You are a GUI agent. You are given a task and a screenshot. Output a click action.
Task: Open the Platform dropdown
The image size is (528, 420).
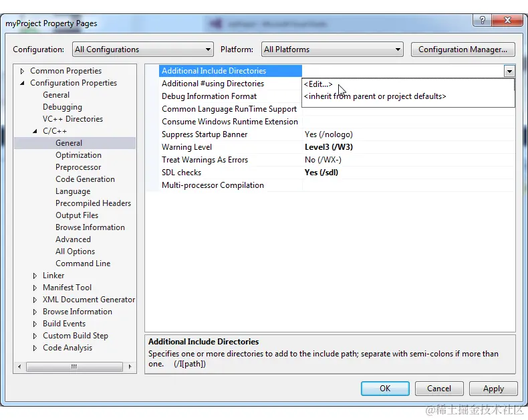coord(332,49)
